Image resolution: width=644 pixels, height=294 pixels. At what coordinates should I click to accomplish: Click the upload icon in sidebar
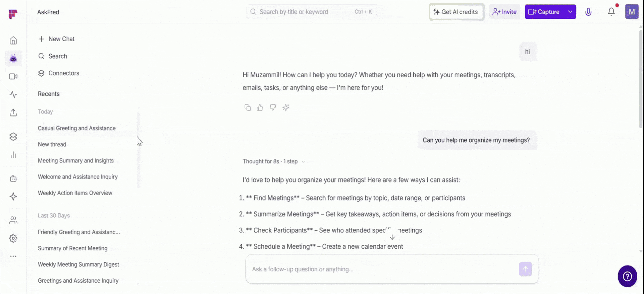[13, 113]
